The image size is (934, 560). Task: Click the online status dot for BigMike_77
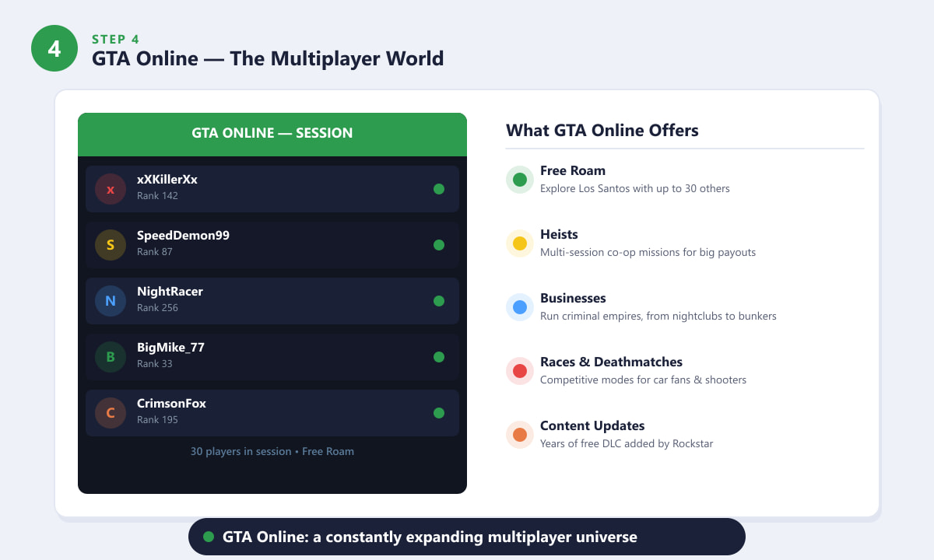[439, 357]
